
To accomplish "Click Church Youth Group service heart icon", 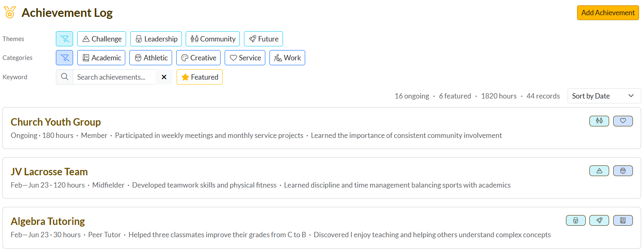I will [x=623, y=121].
